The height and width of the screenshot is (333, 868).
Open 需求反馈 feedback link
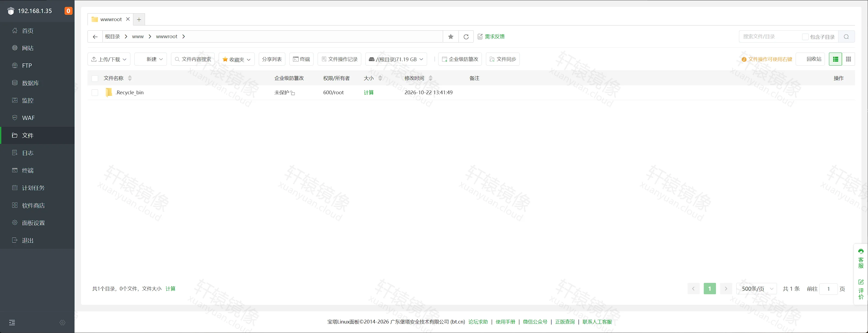(x=491, y=36)
